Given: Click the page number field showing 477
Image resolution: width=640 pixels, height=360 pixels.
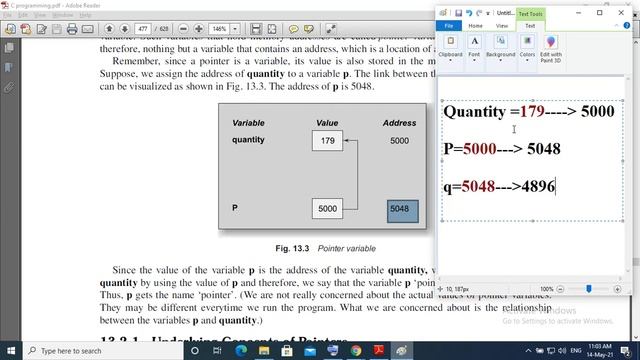Looking at the screenshot, I should [143, 29].
